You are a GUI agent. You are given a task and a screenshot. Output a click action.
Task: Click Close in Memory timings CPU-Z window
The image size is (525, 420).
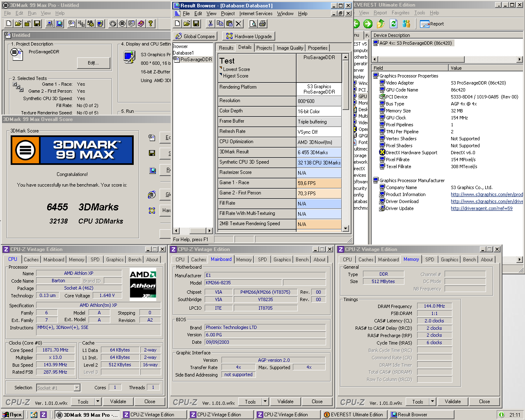click(484, 402)
